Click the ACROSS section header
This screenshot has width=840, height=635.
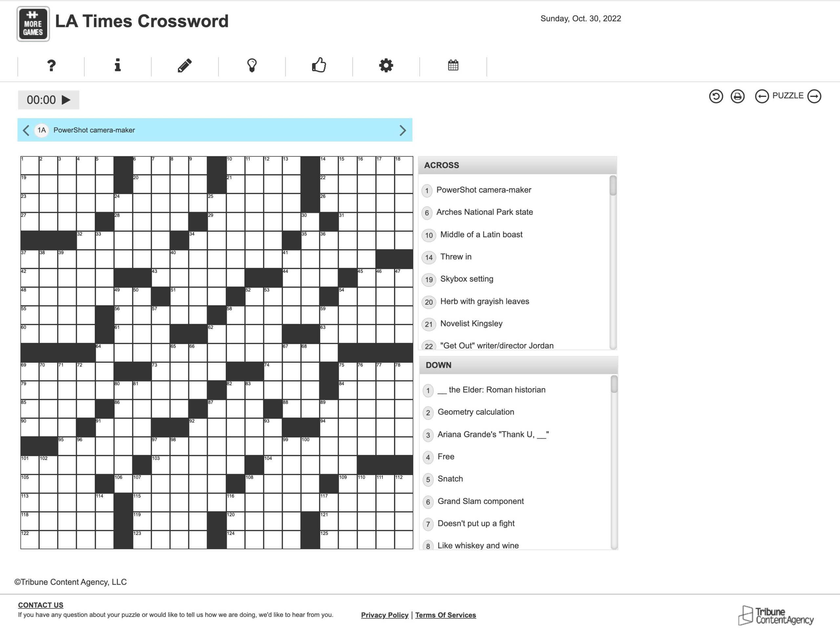click(517, 165)
